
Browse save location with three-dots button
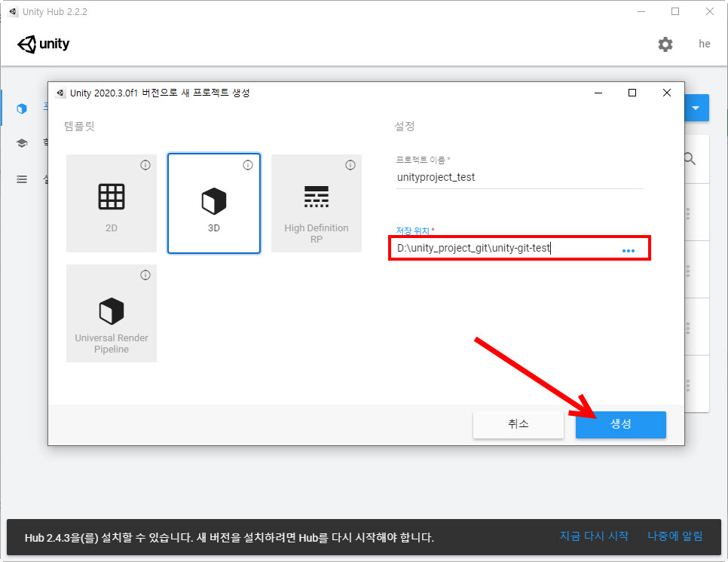tap(629, 251)
